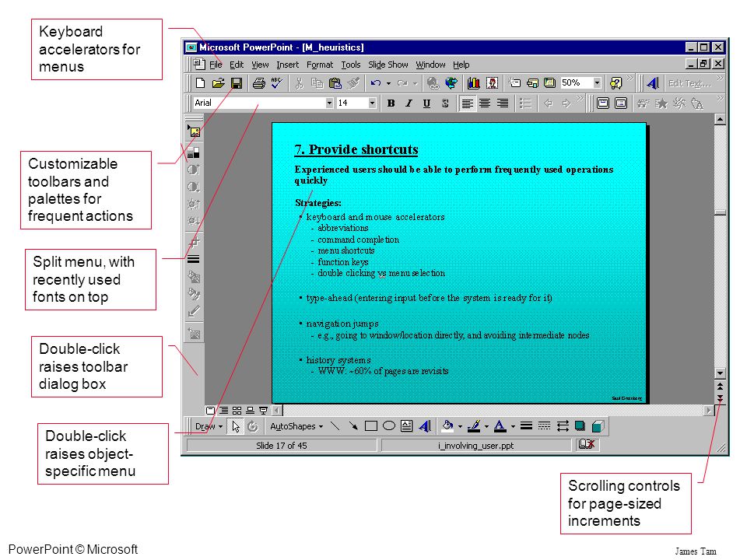Open the Font Color dropdown arrow

513,427
